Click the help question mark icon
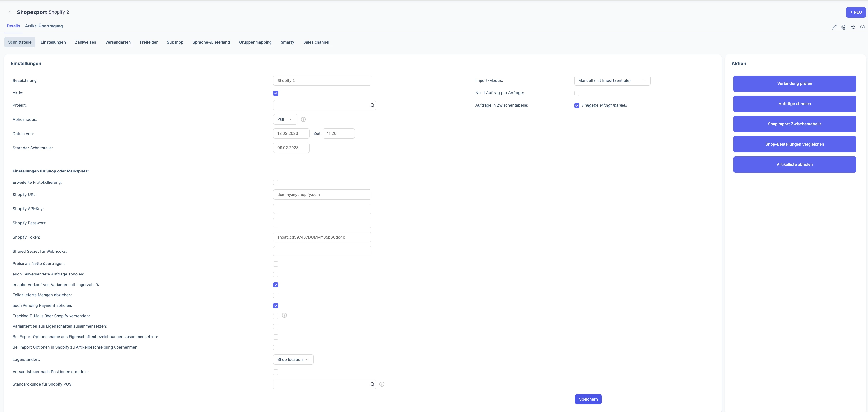The height and width of the screenshot is (412, 868). [x=862, y=27]
